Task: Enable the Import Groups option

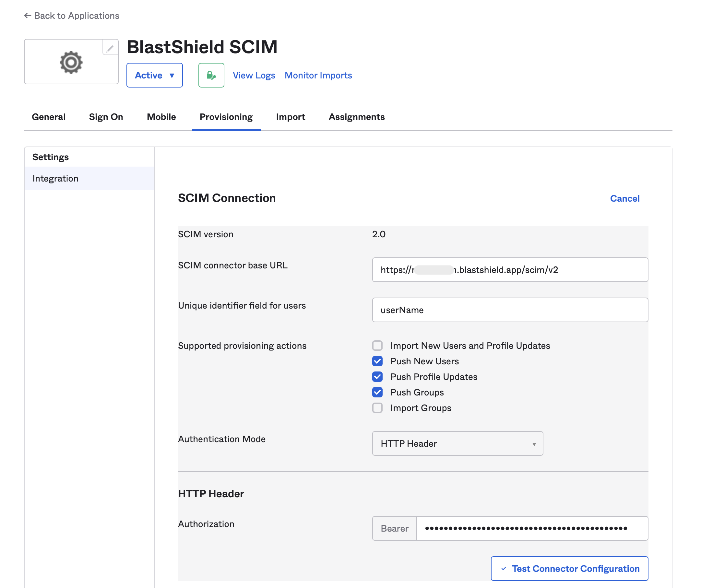Action: pyautogui.click(x=377, y=408)
